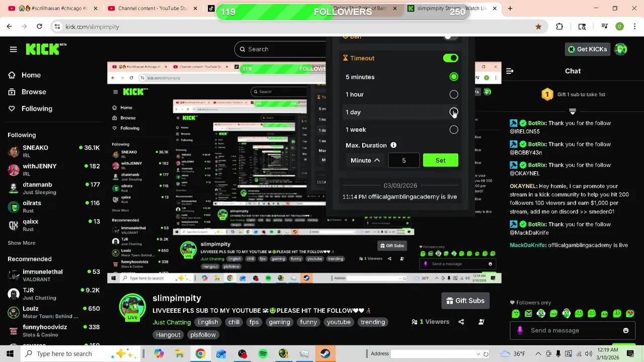Click the green Set button

coord(440,160)
